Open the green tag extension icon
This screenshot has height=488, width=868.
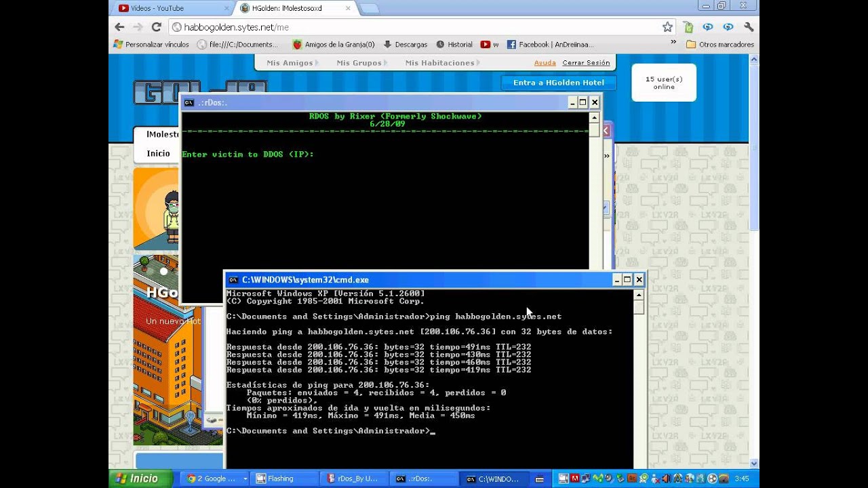[688, 27]
